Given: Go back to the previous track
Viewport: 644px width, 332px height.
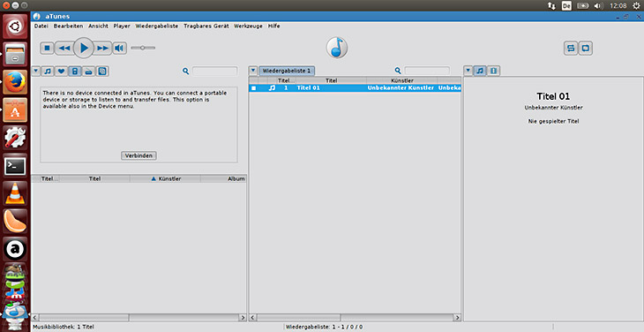Looking at the screenshot, I should point(64,48).
